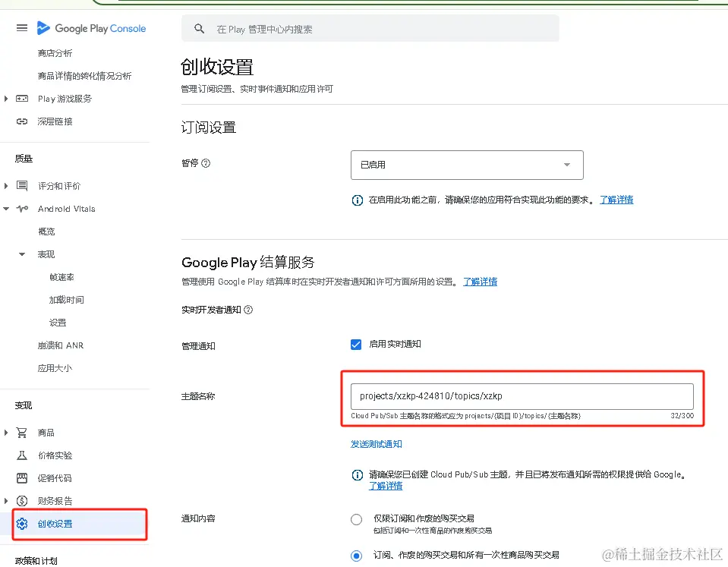Click the Android Vitals pulse icon
The image size is (728, 567).
click(x=22, y=209)
